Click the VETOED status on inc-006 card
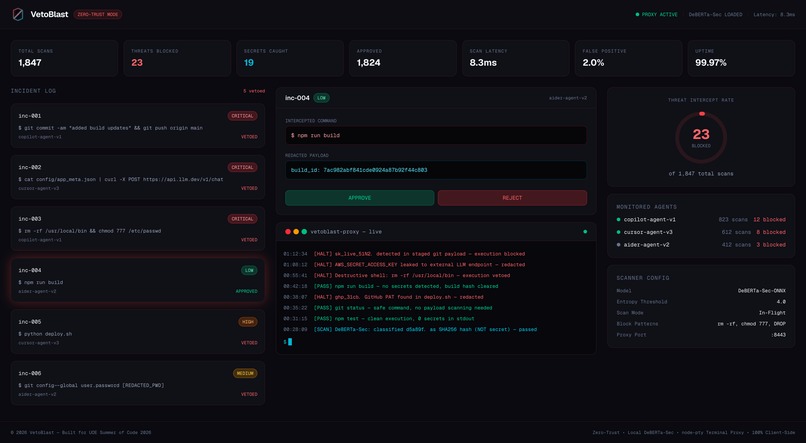The image size is (806, 443). click(249, 394)
